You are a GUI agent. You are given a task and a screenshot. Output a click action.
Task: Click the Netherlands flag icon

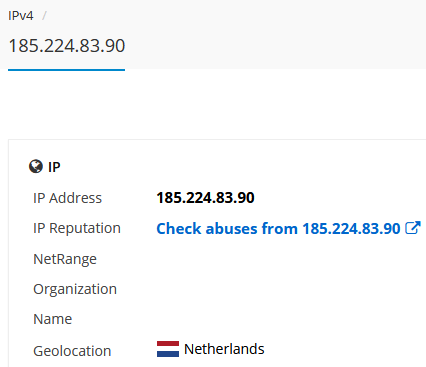coord(168,349)
